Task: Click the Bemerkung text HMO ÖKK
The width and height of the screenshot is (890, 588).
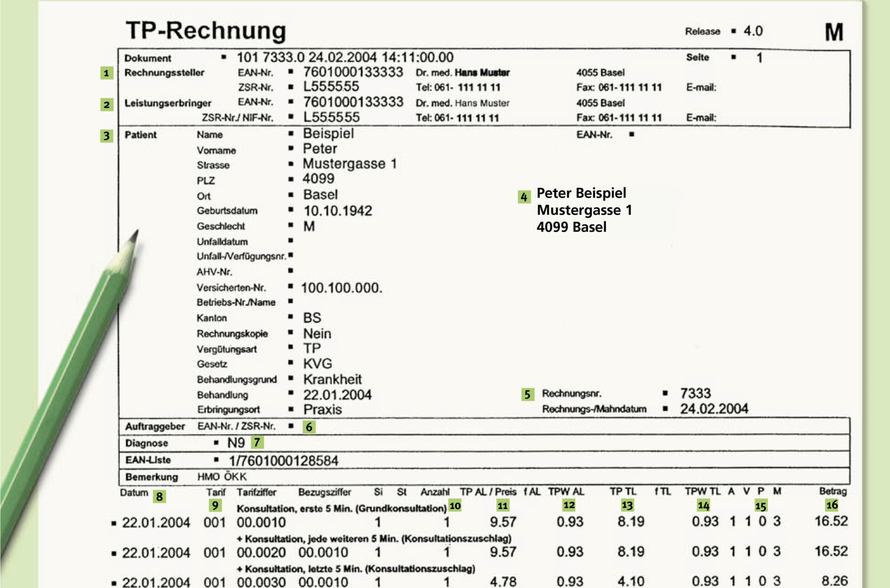Action: [222, 477]
